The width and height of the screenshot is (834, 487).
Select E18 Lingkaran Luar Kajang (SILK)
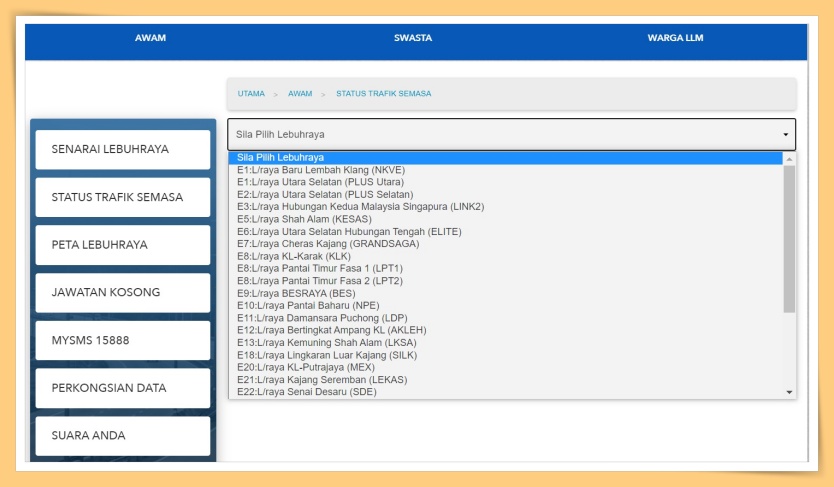505,355
